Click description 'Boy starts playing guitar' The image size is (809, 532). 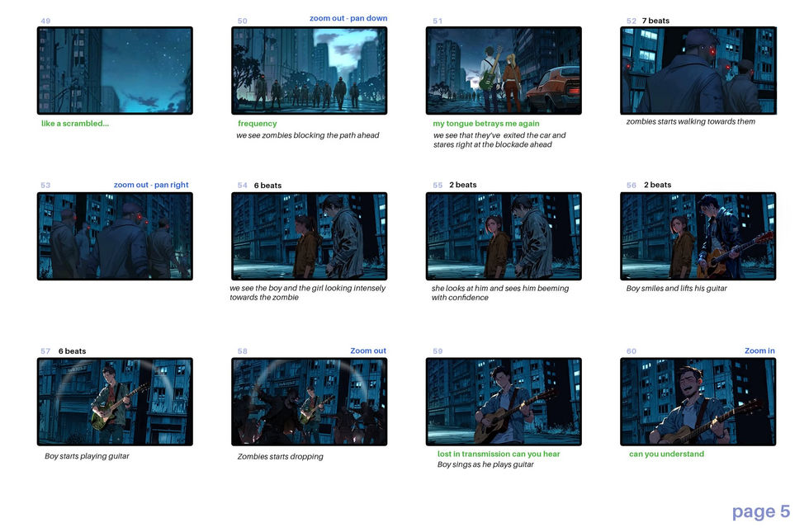click(87, 455)
